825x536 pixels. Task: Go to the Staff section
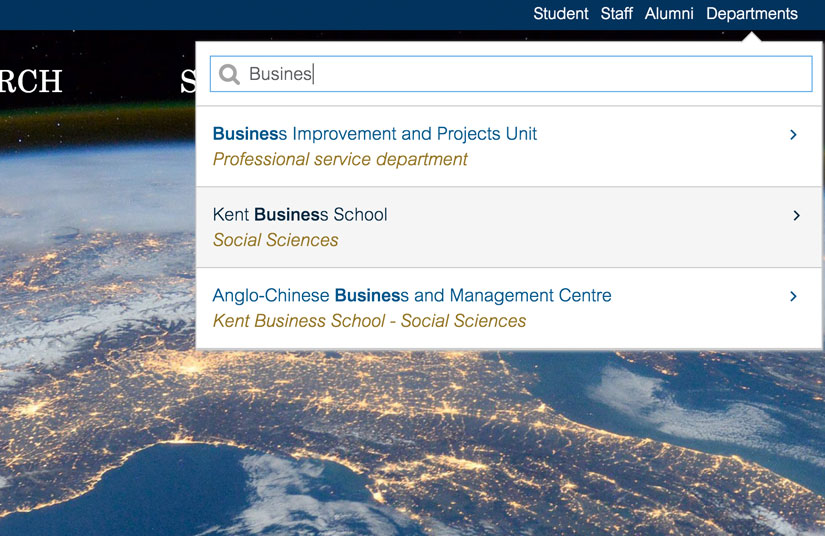[616, 14]
